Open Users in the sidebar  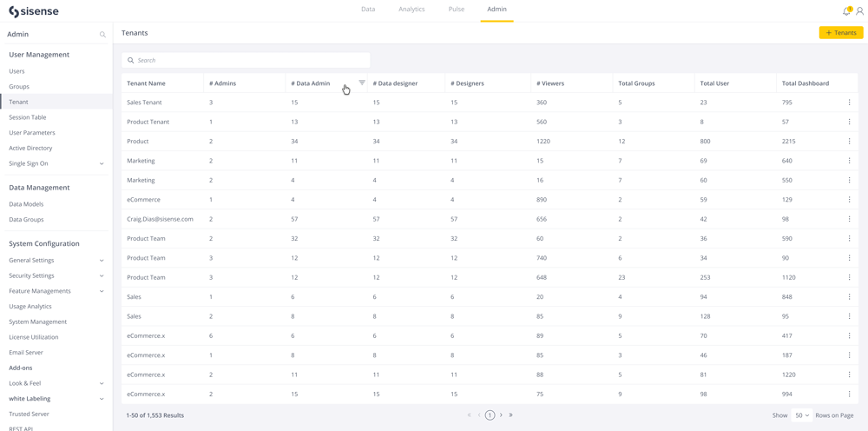(x=16, y=71)
